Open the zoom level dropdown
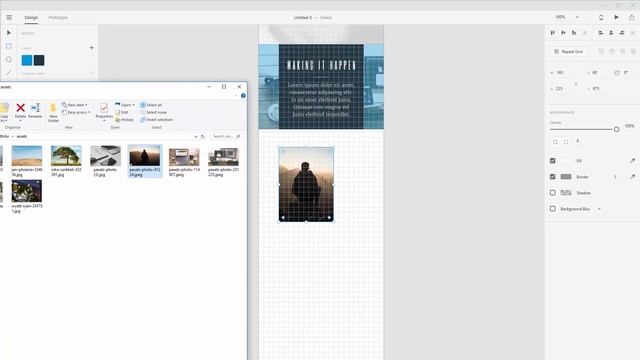 (x=577, y=17)
